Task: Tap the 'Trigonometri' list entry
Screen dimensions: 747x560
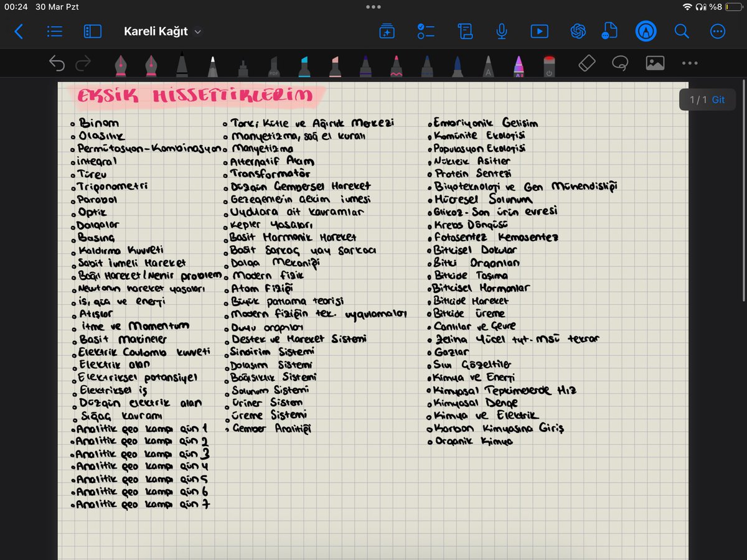Action: 113,187
